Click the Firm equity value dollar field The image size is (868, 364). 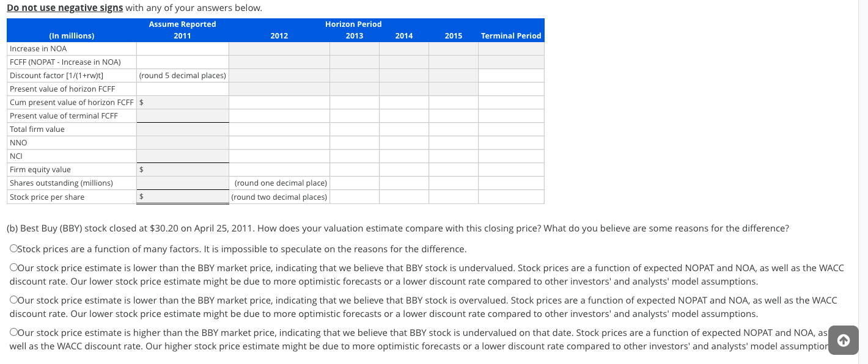183,169
